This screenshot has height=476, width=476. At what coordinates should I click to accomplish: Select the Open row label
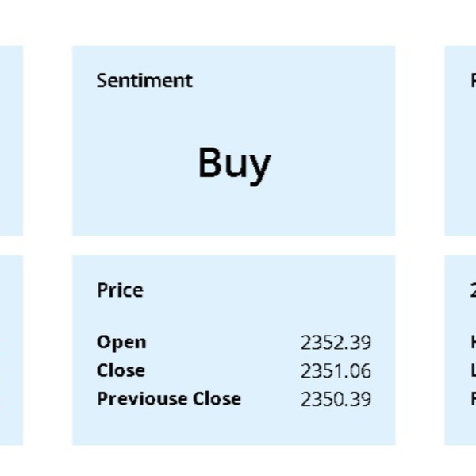[x=121, y=343]
